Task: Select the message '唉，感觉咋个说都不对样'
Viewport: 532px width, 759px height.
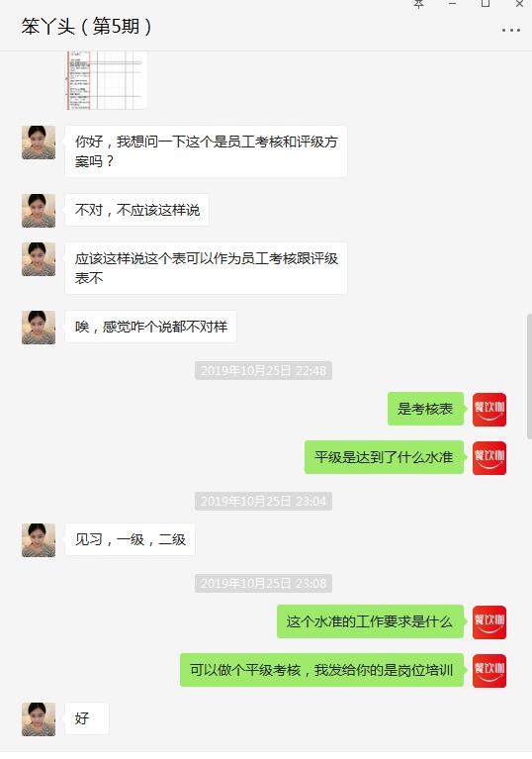Action: coord(151,327)
